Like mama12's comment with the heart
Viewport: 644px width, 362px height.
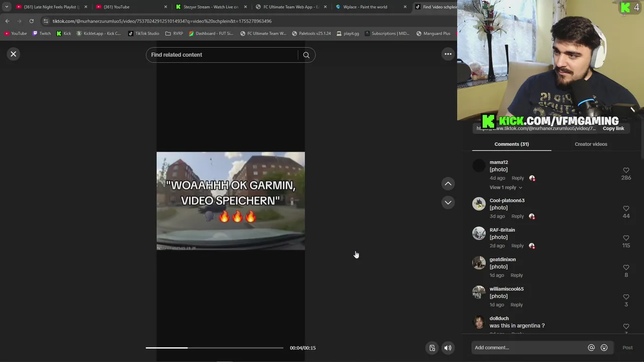[626, 170]
